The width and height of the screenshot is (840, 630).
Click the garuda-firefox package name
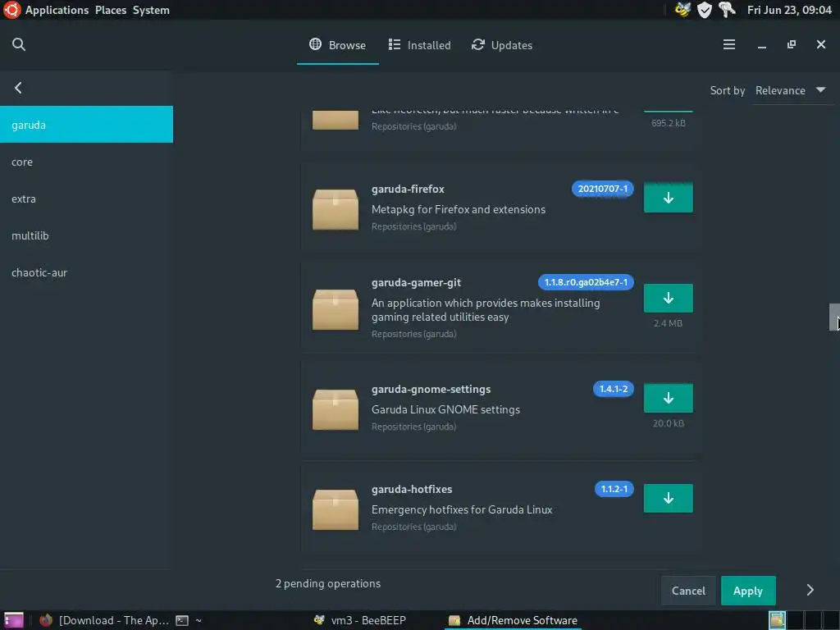pos(408,189)
